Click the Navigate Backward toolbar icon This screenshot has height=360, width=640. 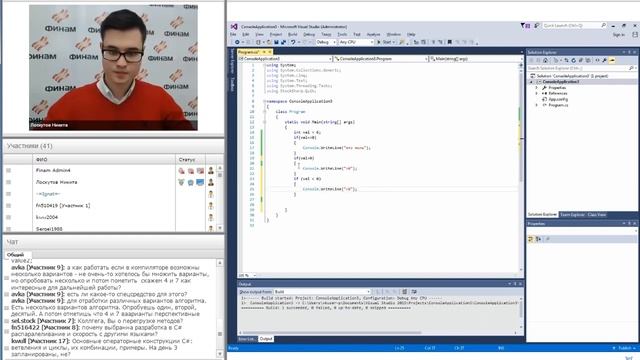(237, 42)
